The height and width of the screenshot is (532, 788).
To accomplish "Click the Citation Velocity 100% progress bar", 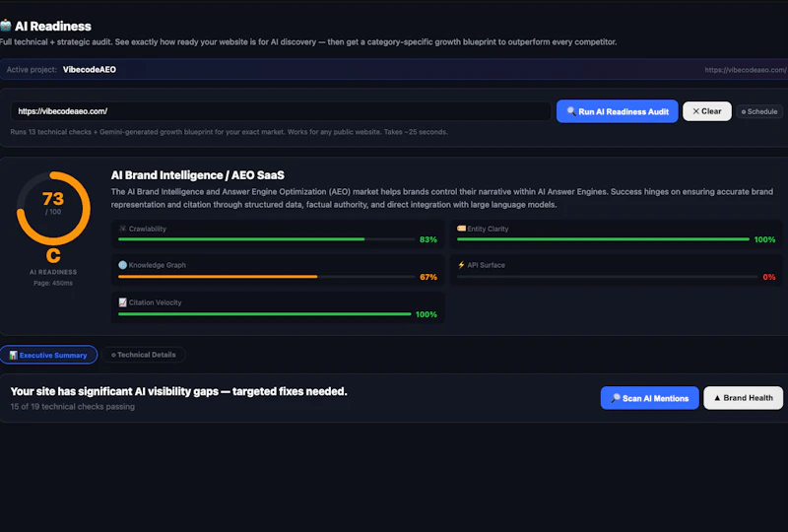I will 264,314.
